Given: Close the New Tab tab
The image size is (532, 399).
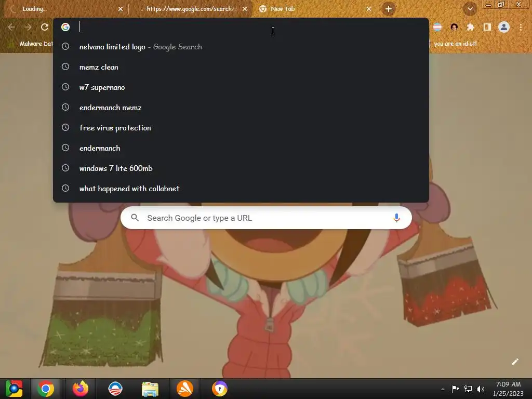Looking at the screenshot, I should (x=369, y=9).
